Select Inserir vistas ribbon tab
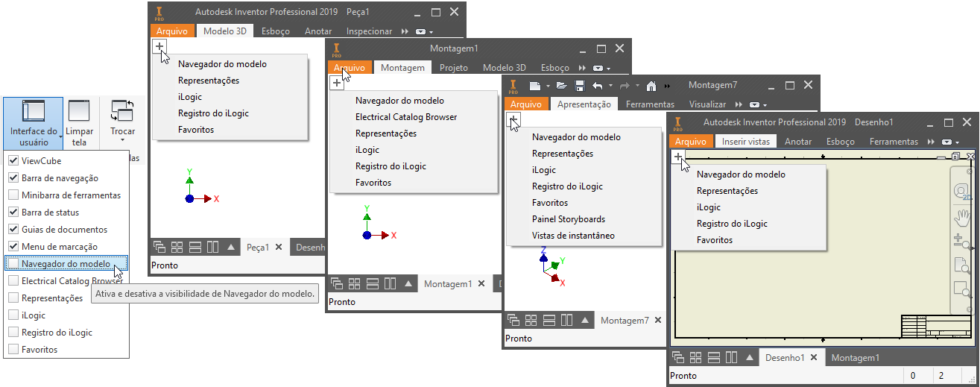Image resolution: width=980 pixels, height=387 pixels. click(x=746, y=141)
